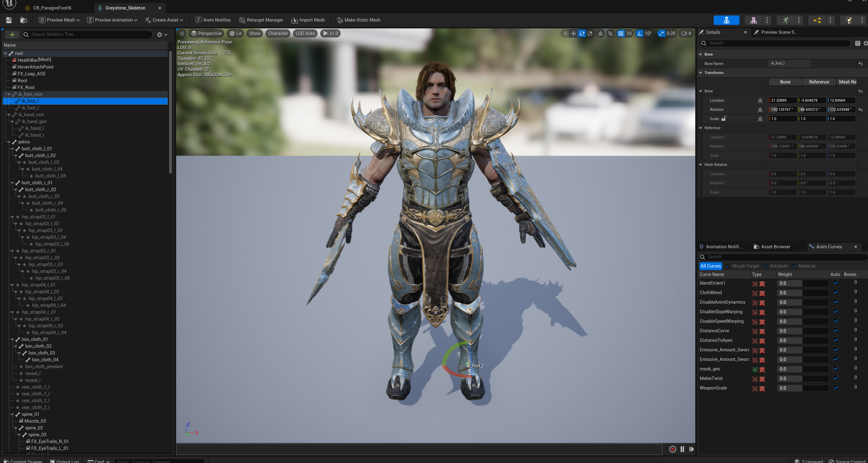
Task: Toggle Auto checkbox for DistanceCurve
Action: [836, 331]
